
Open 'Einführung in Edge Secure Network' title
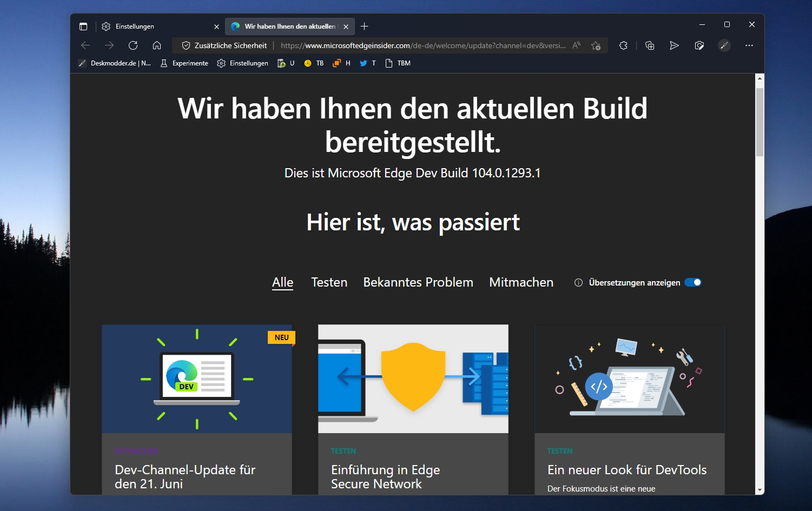pos(385,476)
